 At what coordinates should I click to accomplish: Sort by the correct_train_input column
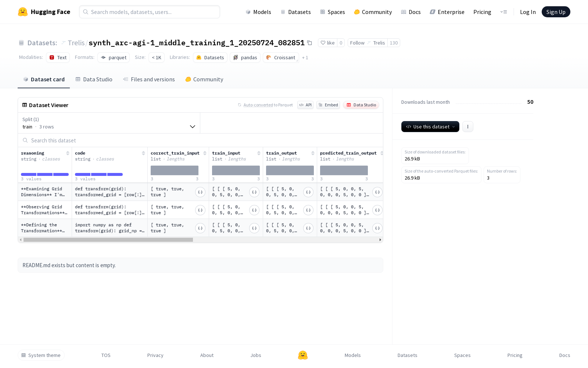click(x=205, y=153)
